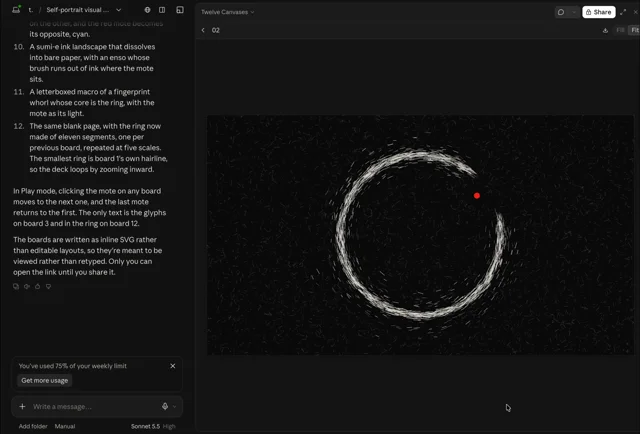Viewport: 640px width, 434px height.
Task: Click the red mote on the canvas
Action: (x=477, y=196)
